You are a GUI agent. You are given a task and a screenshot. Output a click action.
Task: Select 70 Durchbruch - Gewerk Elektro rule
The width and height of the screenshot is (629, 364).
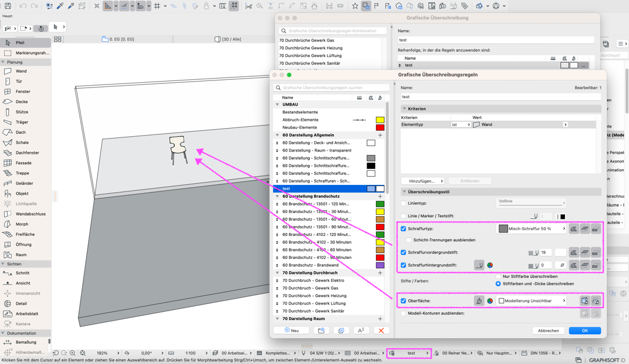(x=329, y=280)
